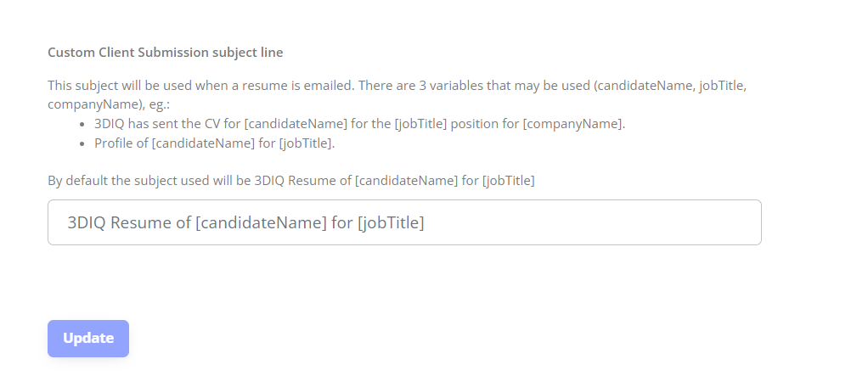Click [candidateName] inside the subject input box

pos(262,223)
